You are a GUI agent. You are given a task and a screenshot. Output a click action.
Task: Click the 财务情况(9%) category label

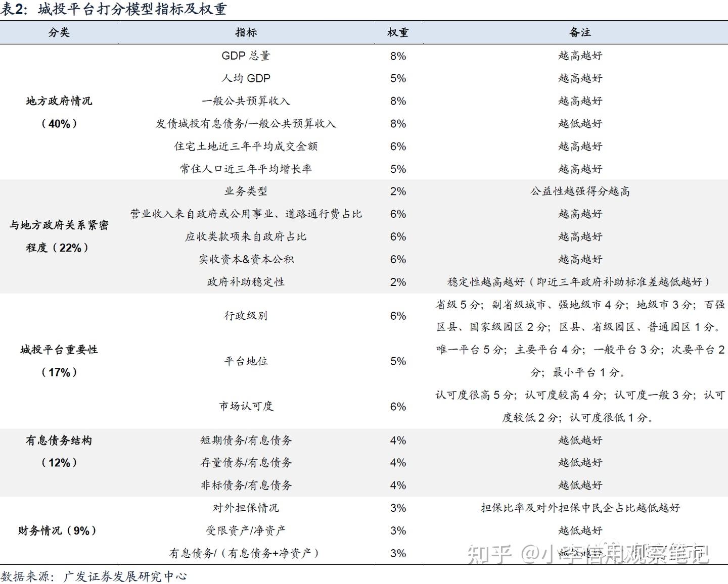58,531
